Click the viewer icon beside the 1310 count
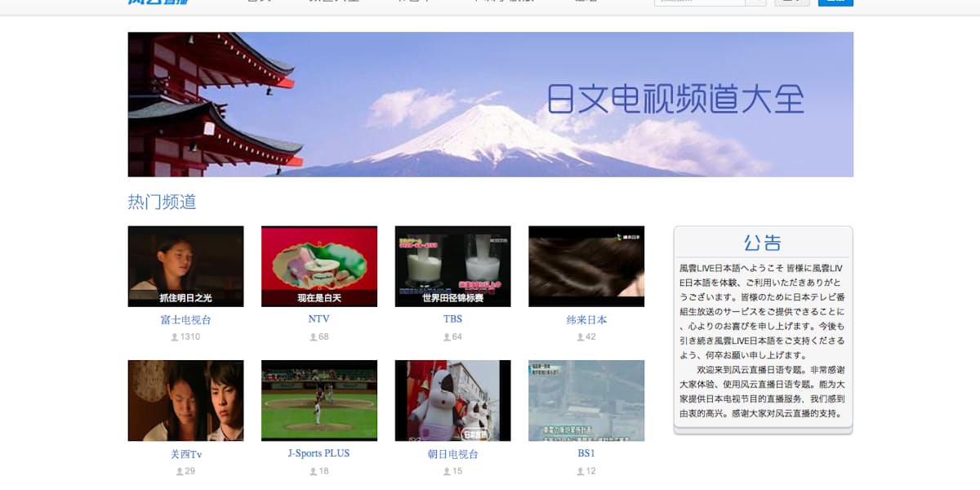Image resolution: width=980 pixels, height=490 pixels. [175, 337]
